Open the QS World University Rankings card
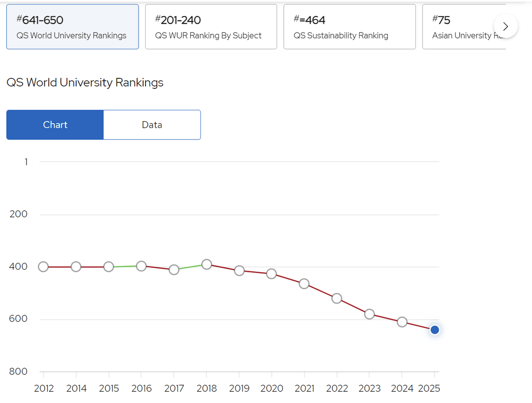 pos(72,26)
